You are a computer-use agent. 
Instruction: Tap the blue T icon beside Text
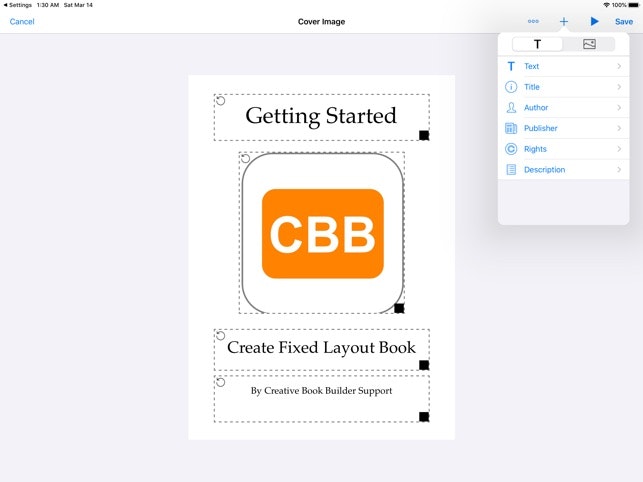(511, 66)
